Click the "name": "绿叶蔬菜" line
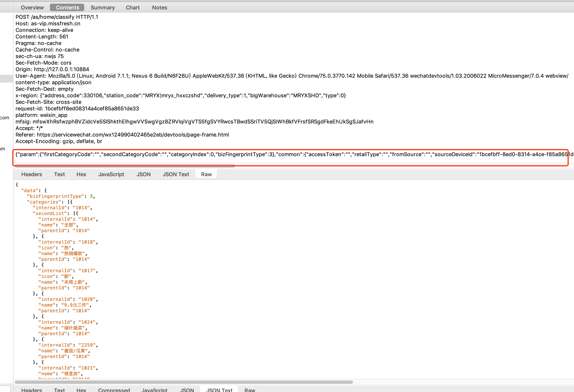 click(63, 328)
